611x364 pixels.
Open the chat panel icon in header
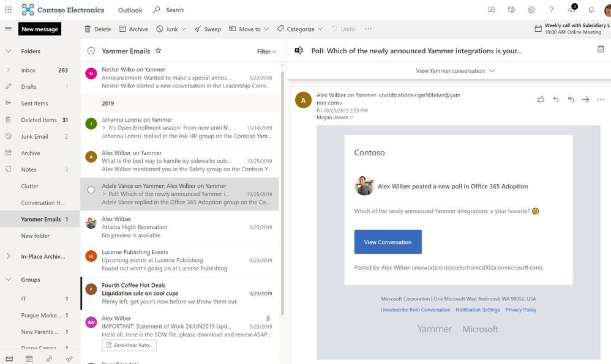click(492, 10)
